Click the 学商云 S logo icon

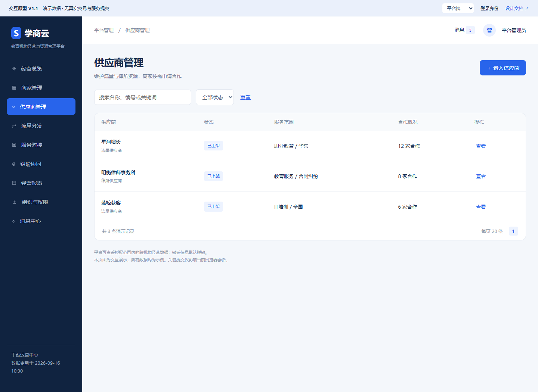16,33
